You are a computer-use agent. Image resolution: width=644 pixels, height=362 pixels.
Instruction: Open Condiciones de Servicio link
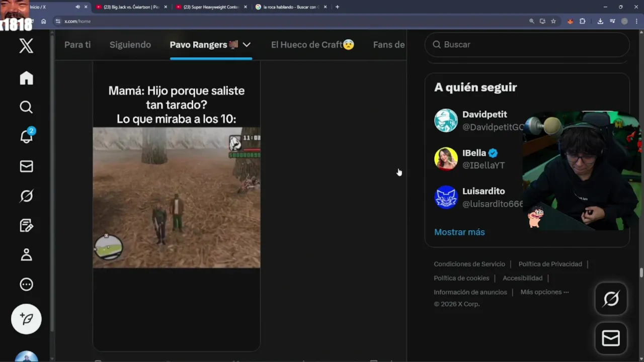[x=469, y=264]
